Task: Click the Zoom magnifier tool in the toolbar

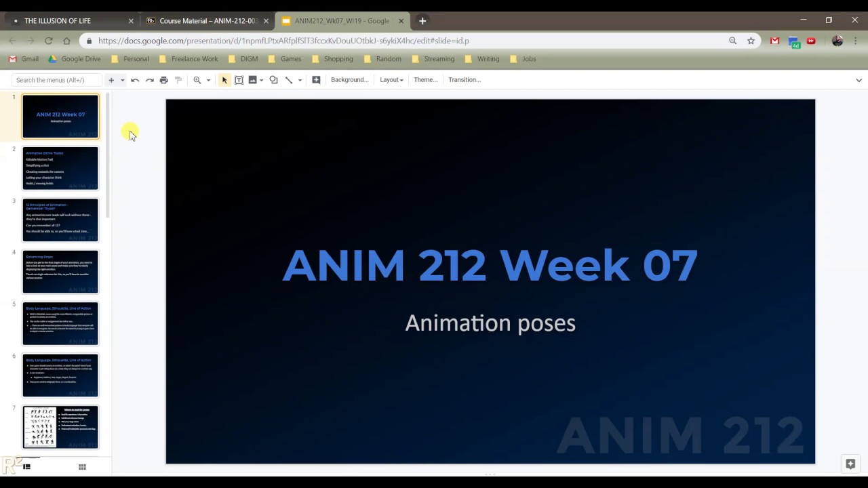Action: (197, 80)
